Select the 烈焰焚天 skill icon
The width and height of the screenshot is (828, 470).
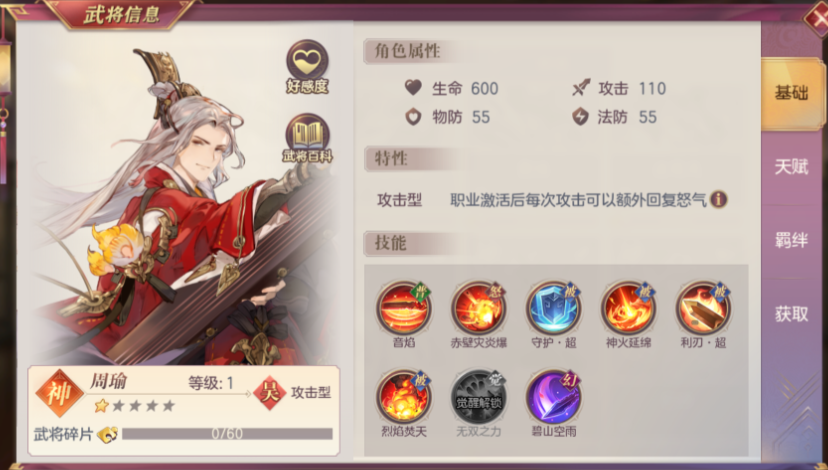(404, 397)
